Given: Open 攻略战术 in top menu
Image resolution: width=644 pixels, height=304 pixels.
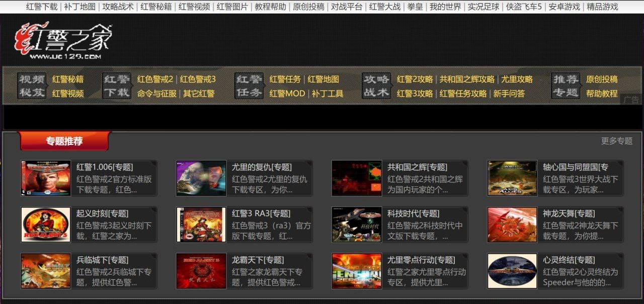Looking at the screenshot, I should pyautogui.click(x=118, y=7).
